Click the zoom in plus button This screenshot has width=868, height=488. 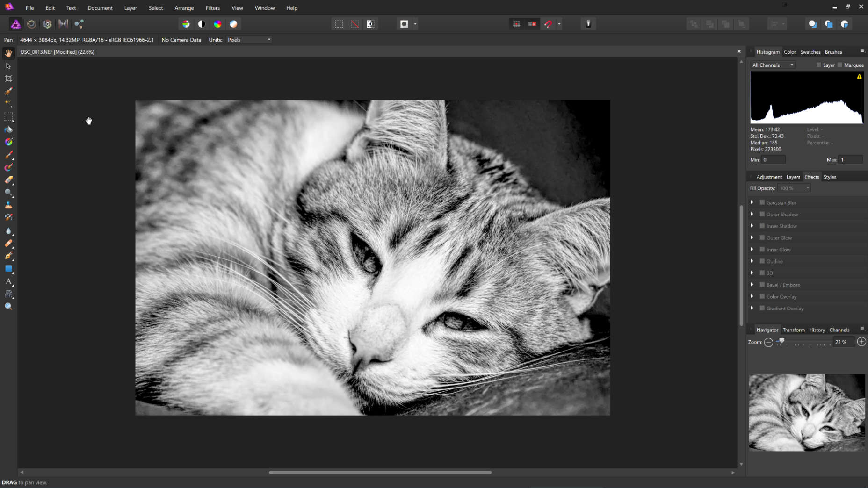[x=861, y=342]
